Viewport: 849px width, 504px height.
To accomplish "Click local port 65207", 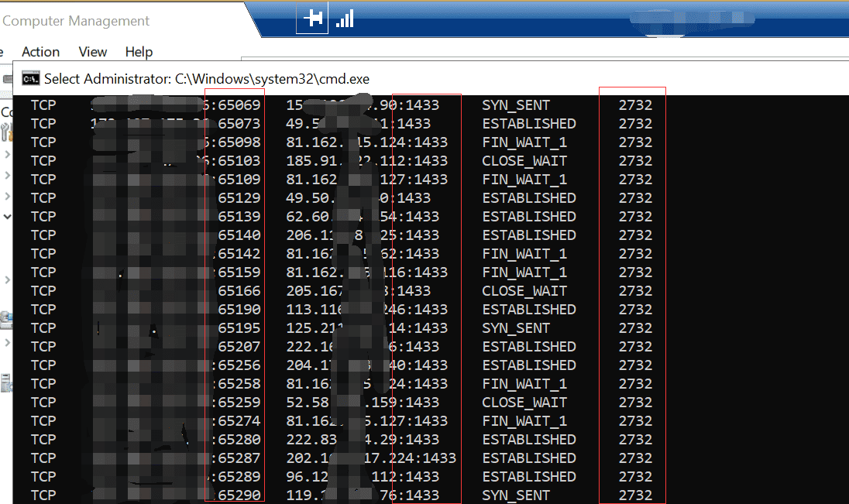I will pyautogui.click(x=239, y=347).
